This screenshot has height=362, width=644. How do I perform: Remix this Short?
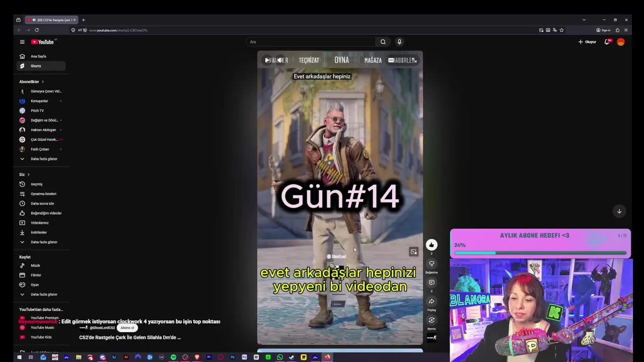point(431,320)
